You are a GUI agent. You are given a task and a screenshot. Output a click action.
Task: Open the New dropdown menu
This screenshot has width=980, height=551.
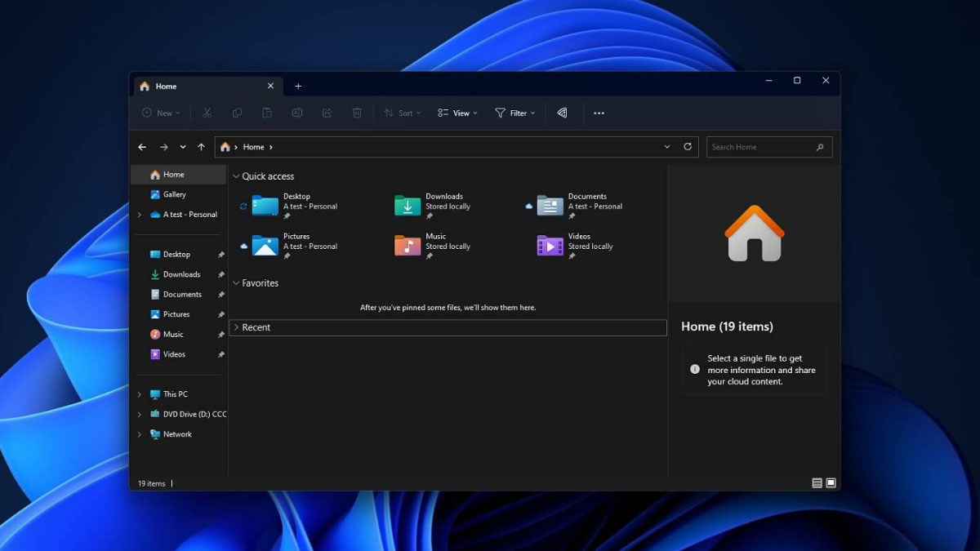tap(161, 113)
